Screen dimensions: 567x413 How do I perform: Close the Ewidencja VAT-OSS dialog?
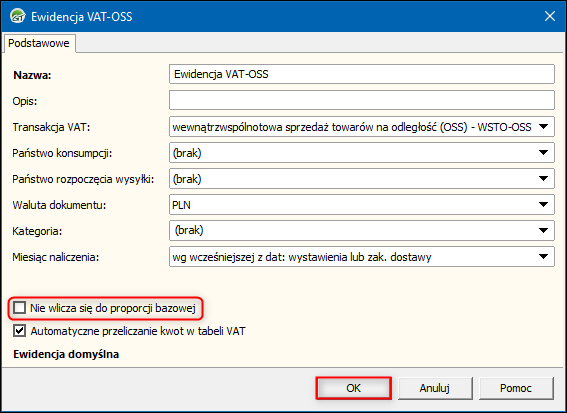point(550,16)
